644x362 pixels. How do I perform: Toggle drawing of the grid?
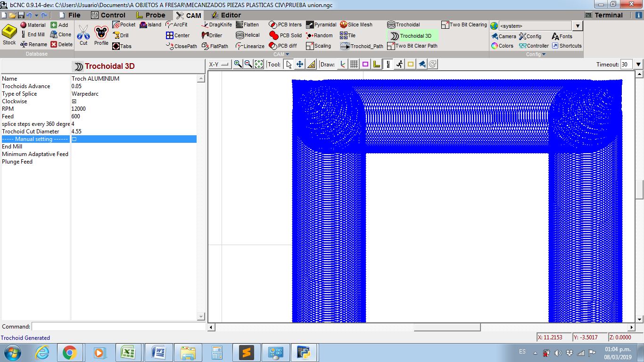click(x=354, y=64)
